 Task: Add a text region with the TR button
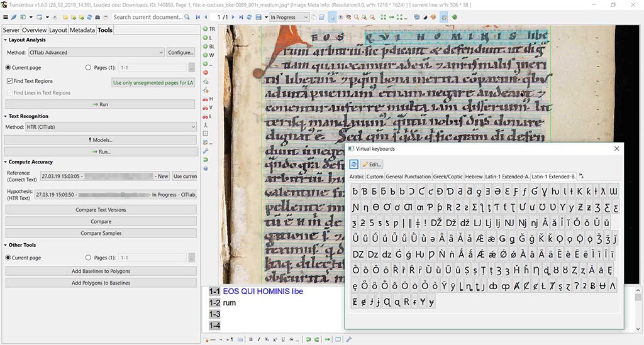coord(209,29)
